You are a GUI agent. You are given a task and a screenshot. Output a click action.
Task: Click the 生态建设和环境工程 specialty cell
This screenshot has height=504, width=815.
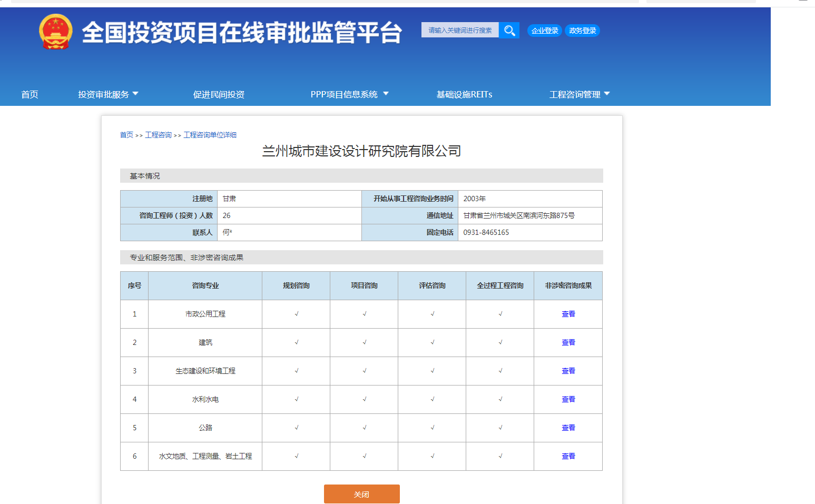coord(205,371)
